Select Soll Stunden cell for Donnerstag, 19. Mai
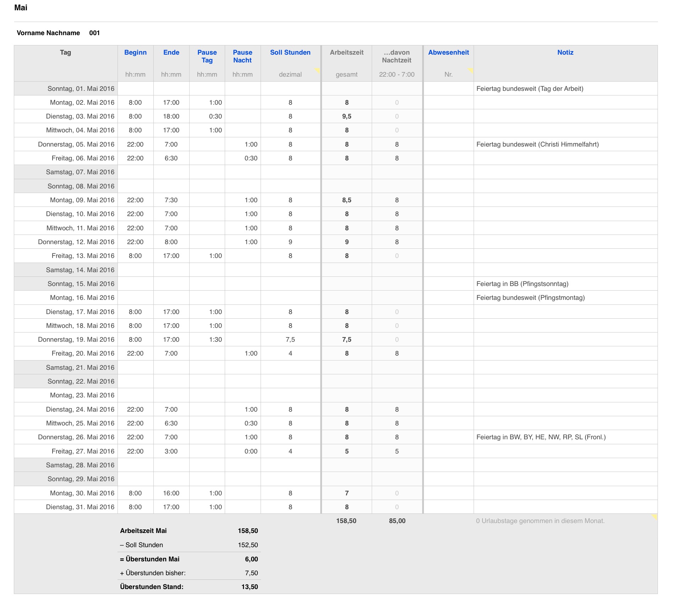The height and width of the screenshot is (616, 676). [290, 340]
